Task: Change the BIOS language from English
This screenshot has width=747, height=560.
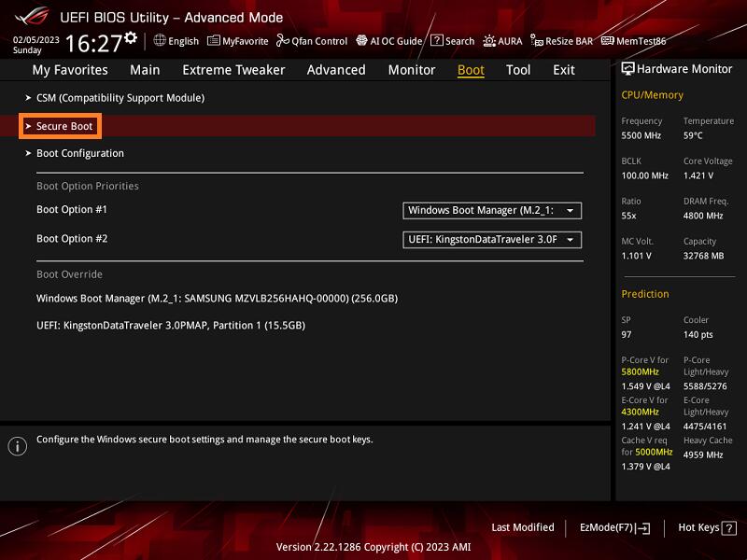Action: pyautogui.click(x=176, y=41)
